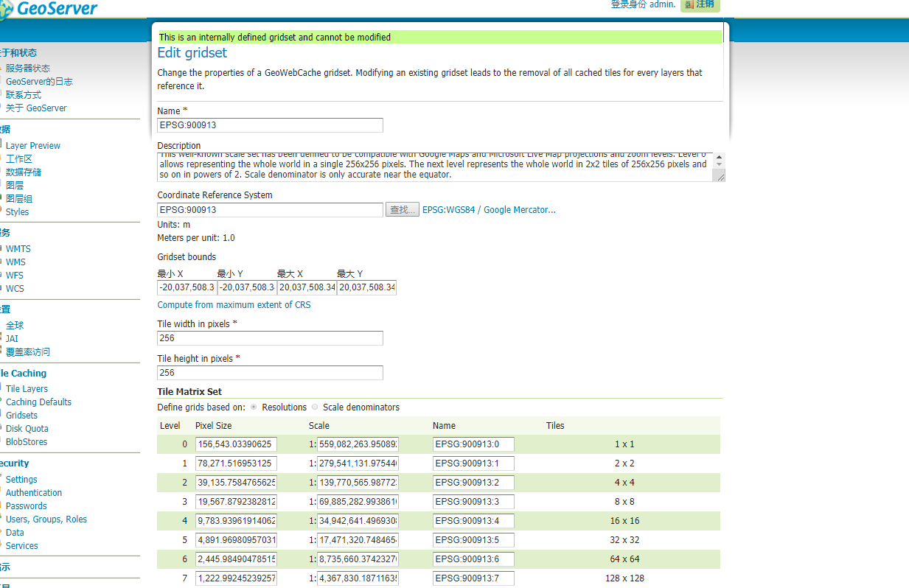The height and width of the screenshot is (588, 909).
Task: Click the Description textarea resize handle
Action: tap(720, 176)
